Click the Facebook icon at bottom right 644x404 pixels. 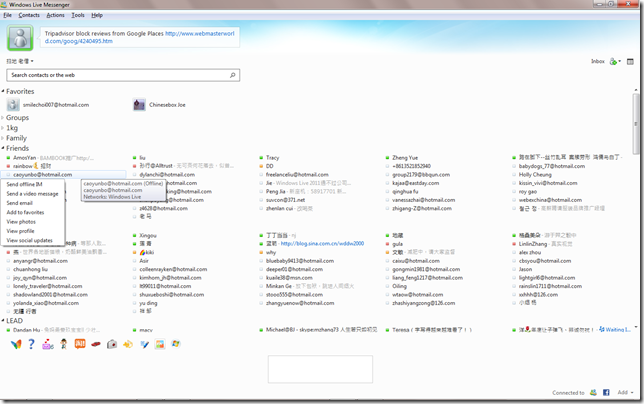coord(606,393)
